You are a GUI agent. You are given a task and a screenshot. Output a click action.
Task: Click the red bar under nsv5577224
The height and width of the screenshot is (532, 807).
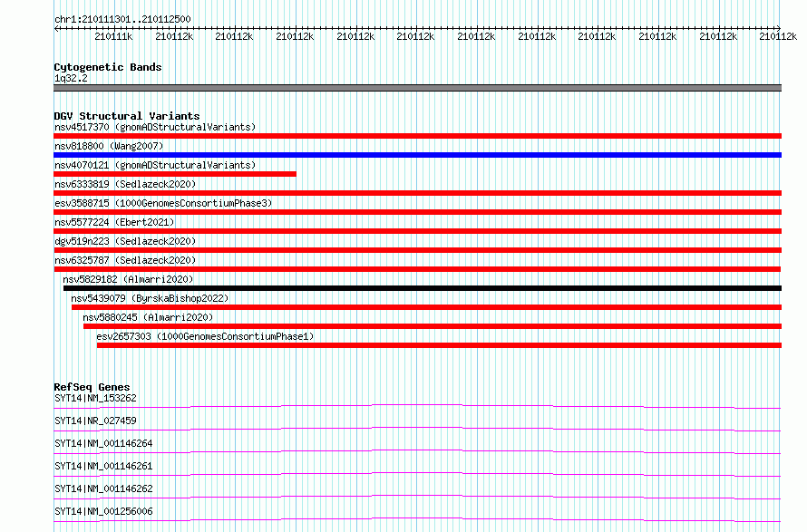pos(417,231)
